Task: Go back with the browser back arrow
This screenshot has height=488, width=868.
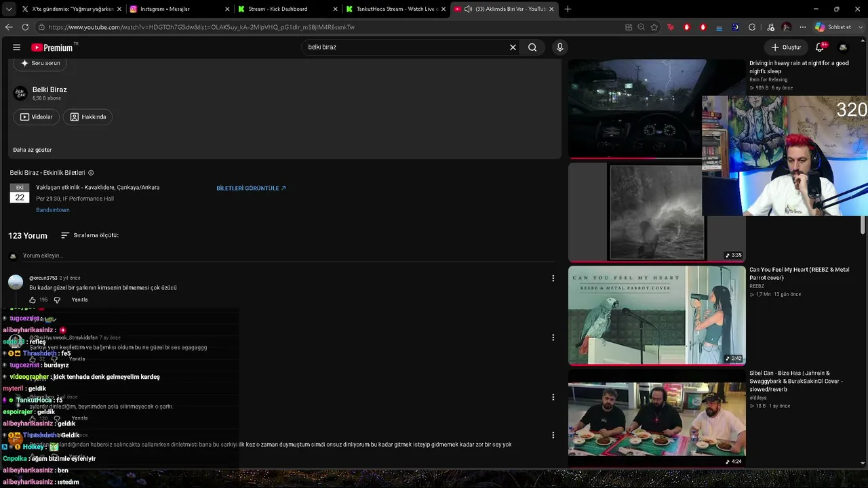Action: (x=9, y=27)
